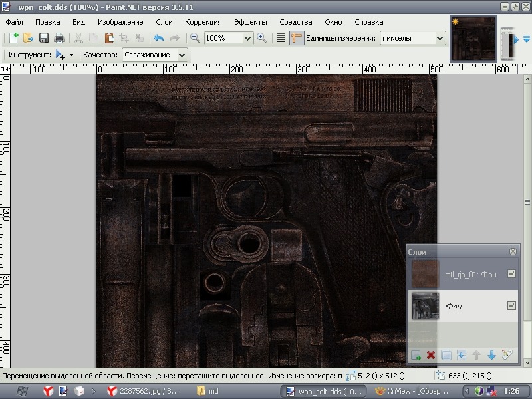This screenshot has height=399, width=532.
Task: Click the Open file folder icon
Action: [x=28, y=39]
